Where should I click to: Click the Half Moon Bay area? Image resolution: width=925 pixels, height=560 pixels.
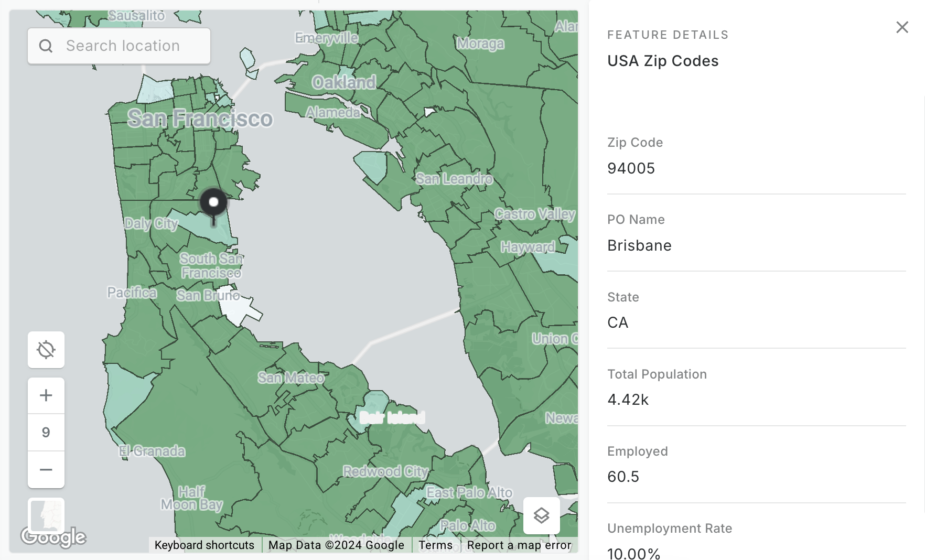point(191,498)
